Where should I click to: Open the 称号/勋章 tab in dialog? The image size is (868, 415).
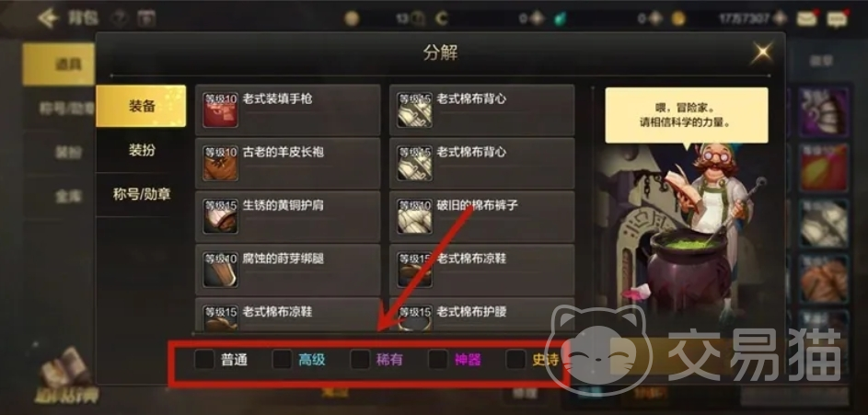[x=141, y=194]
